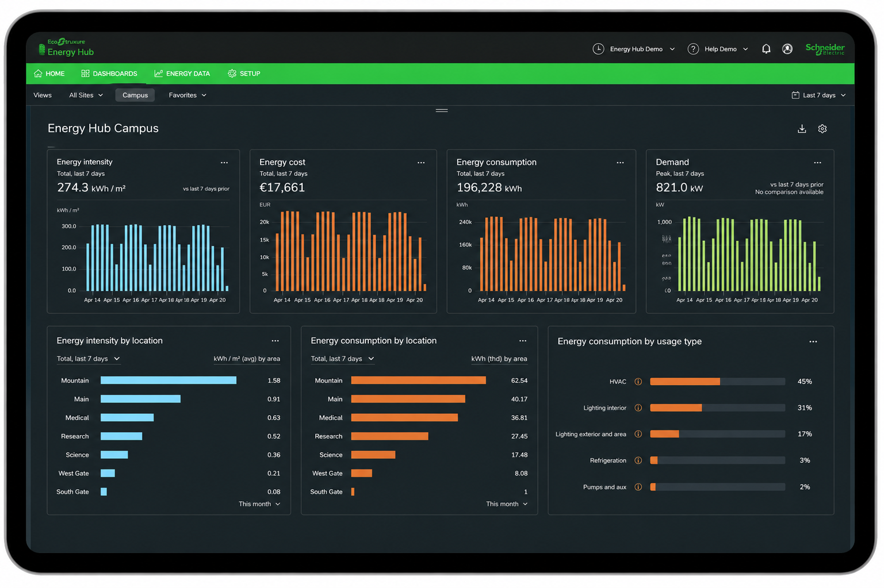Click the Schneider Electric logo
The image size is (884, 588).
click(x=825, y=49)
